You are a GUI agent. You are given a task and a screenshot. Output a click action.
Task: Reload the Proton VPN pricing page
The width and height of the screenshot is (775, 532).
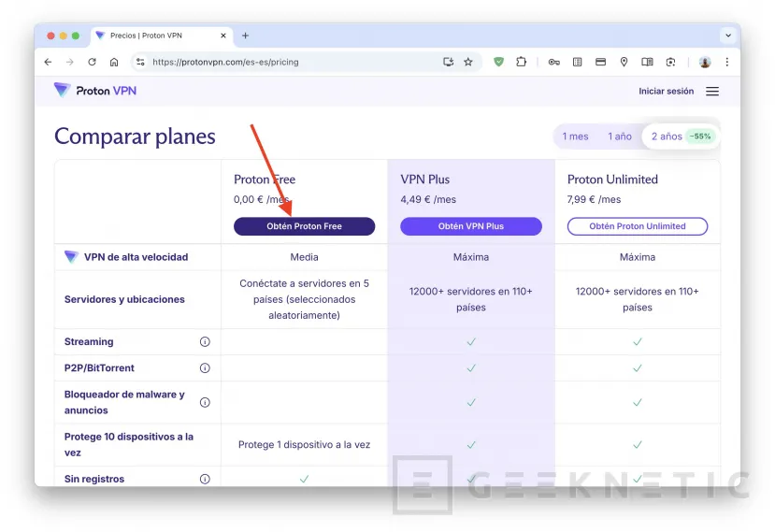[x=92, y=62]
